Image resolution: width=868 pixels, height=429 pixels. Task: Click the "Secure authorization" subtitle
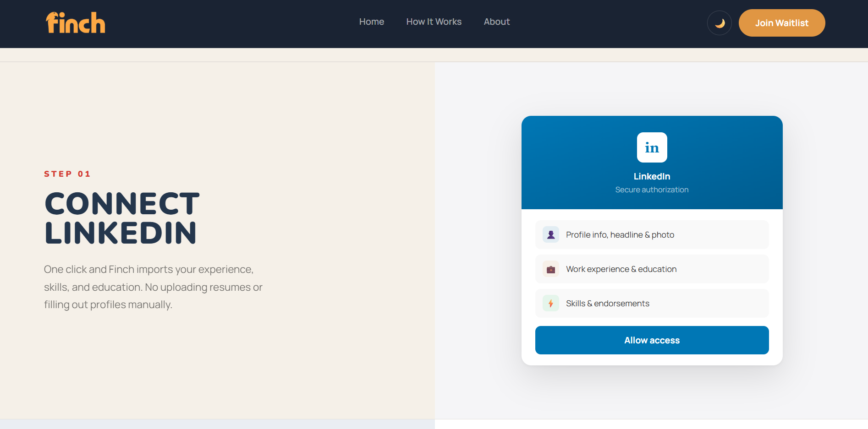[652, 190]
